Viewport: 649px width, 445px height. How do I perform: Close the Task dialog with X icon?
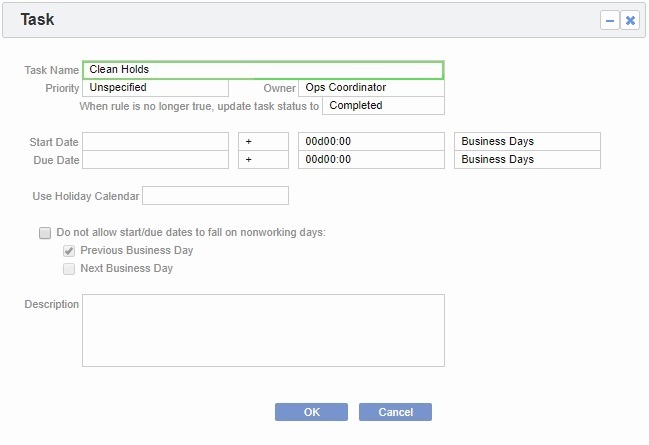tap(630, 20)
